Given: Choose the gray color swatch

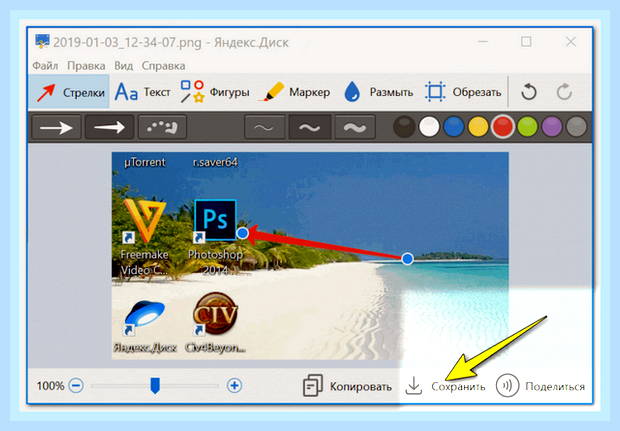Looking at the screenshot, I should pyautogui.click(x=577, y=127).
